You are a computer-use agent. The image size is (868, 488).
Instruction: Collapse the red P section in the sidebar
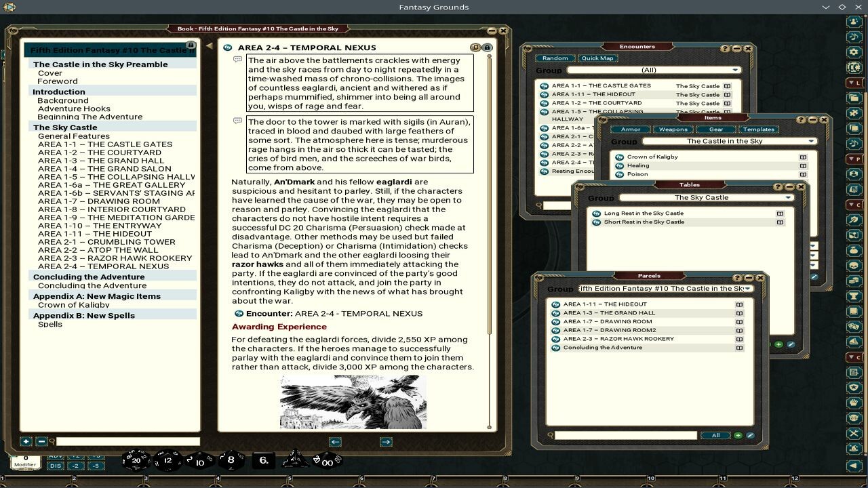coord(852,159)
